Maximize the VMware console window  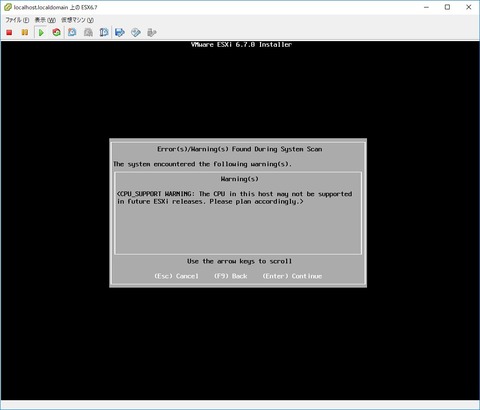447,7
